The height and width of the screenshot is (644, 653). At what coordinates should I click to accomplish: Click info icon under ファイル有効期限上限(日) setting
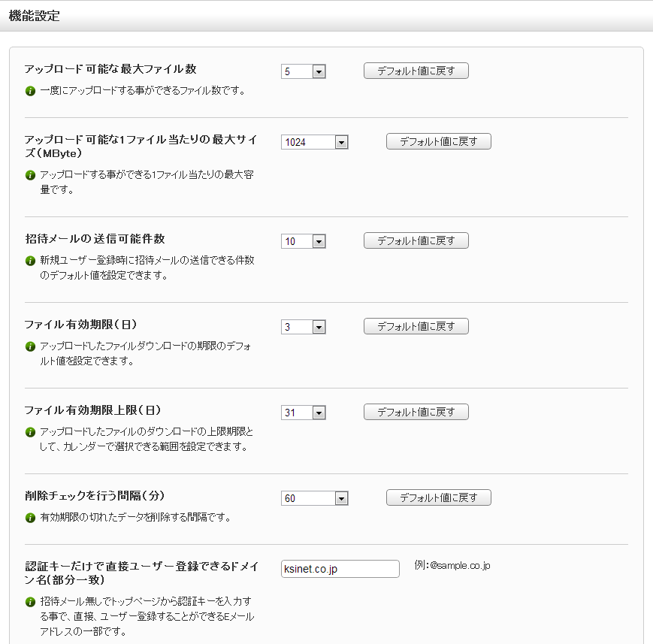click(x=30, y=432)
